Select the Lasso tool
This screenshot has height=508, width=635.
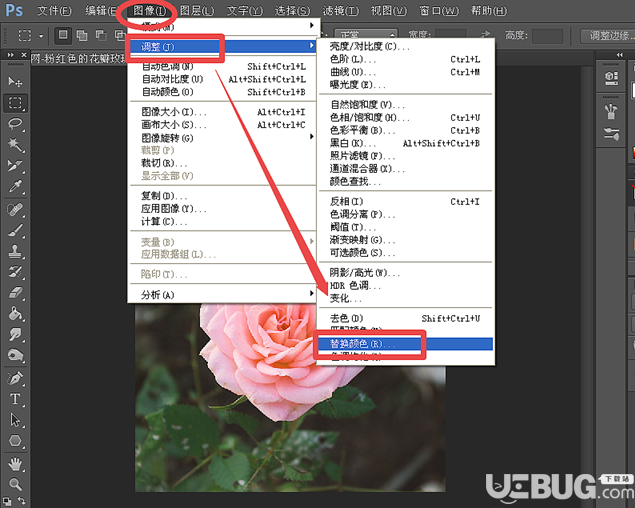(15, 124)
